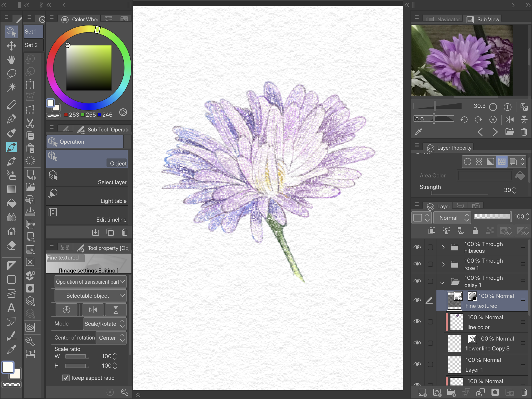This screenshot has width=532, height=399.
Task: Select the Lasso selection tool
Action: (x=11, y=74)
